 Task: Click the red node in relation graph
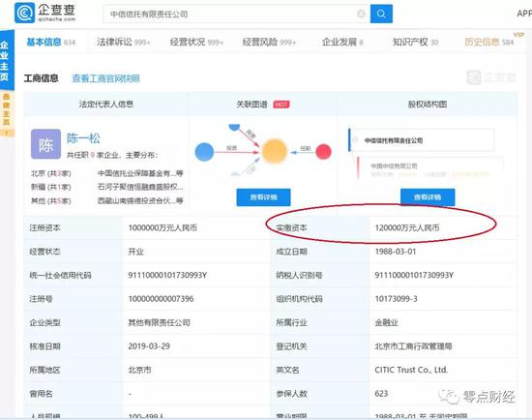(323, 151)
